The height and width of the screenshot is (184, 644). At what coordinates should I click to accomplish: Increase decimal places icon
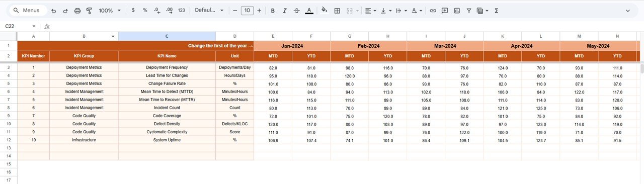(x=169, y=11)
